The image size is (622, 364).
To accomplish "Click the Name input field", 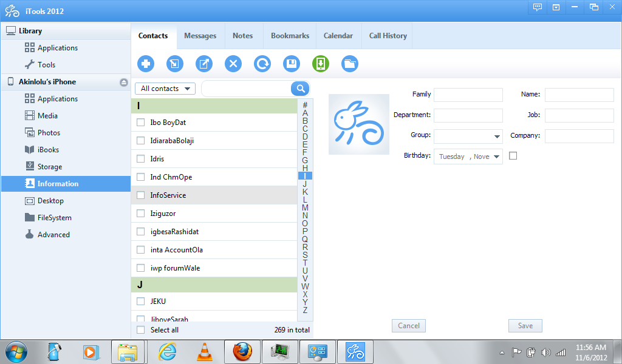I will point(579,95).
